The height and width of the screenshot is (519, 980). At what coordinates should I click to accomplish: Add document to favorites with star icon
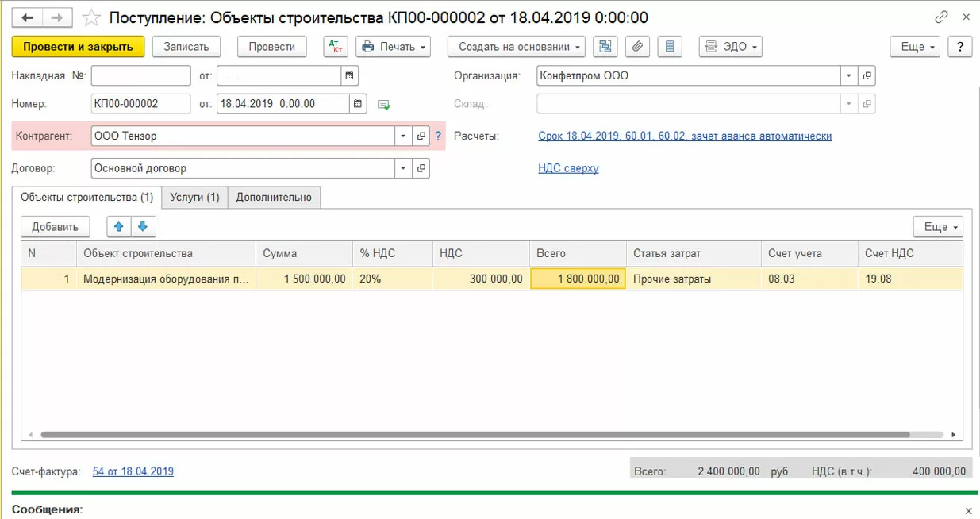tap(92, 17)
